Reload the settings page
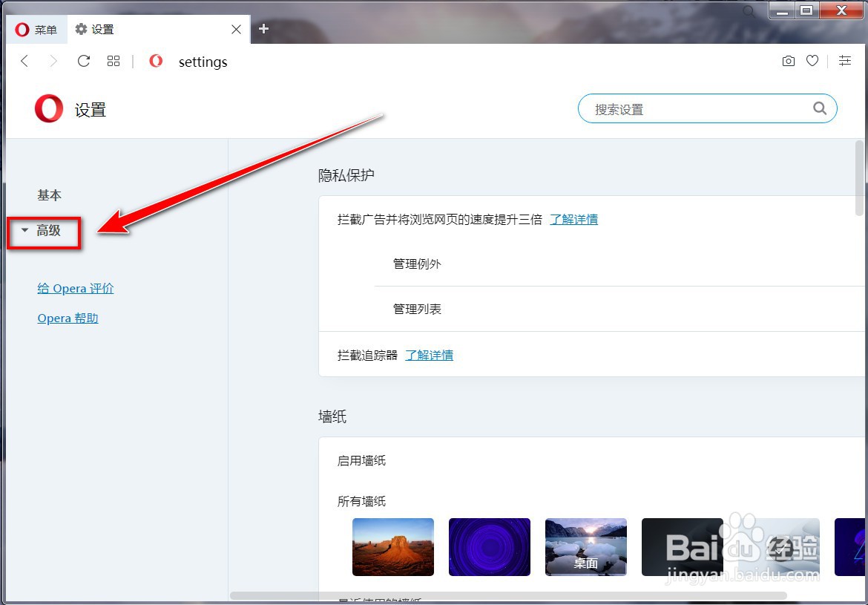Image resolution: width=868 pixels, height=605 pixels. point(83,61)
